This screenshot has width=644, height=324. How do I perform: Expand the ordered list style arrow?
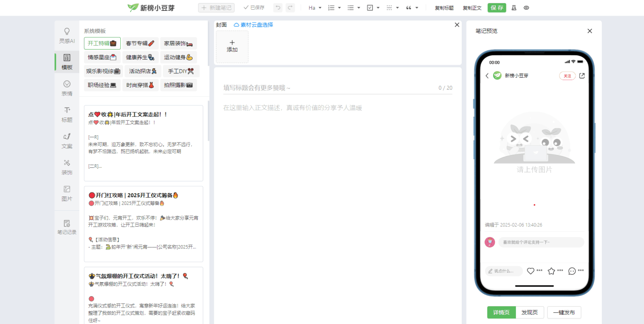pyautogui.click(x=339, y=8)
